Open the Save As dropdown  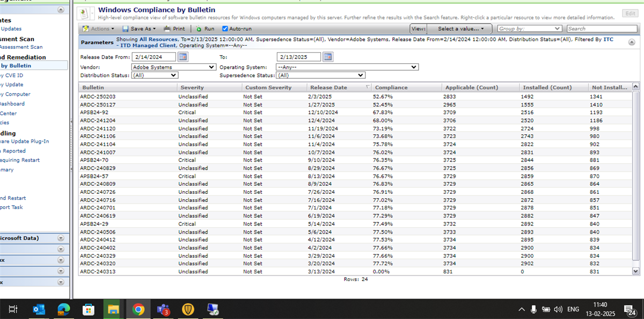click(139, 28)
